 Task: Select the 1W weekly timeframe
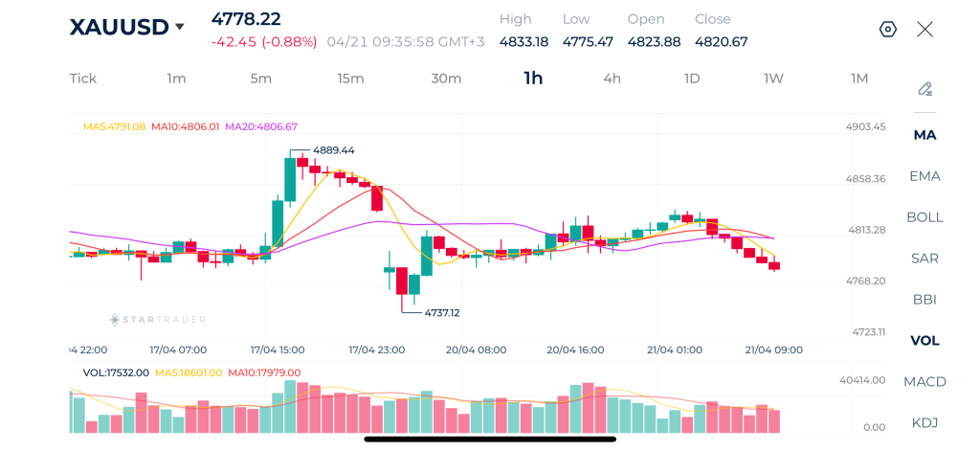tap(773, 79)
